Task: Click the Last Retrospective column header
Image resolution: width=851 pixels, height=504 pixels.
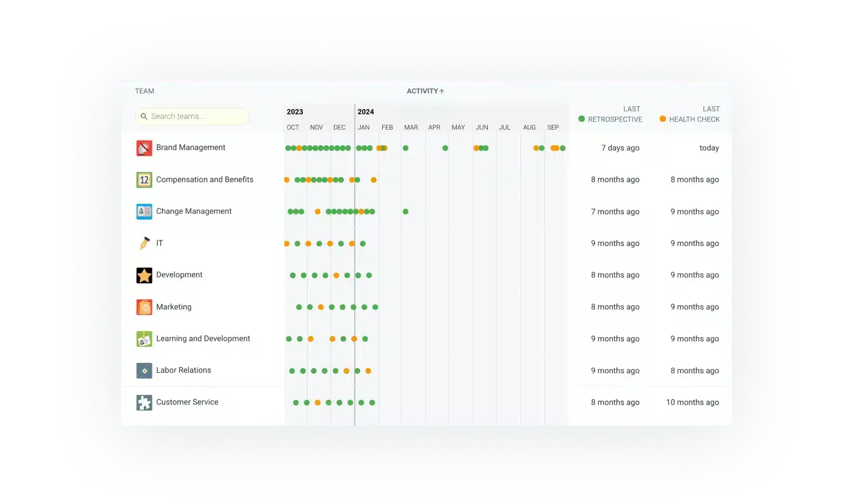Action: tap(610, 114)
